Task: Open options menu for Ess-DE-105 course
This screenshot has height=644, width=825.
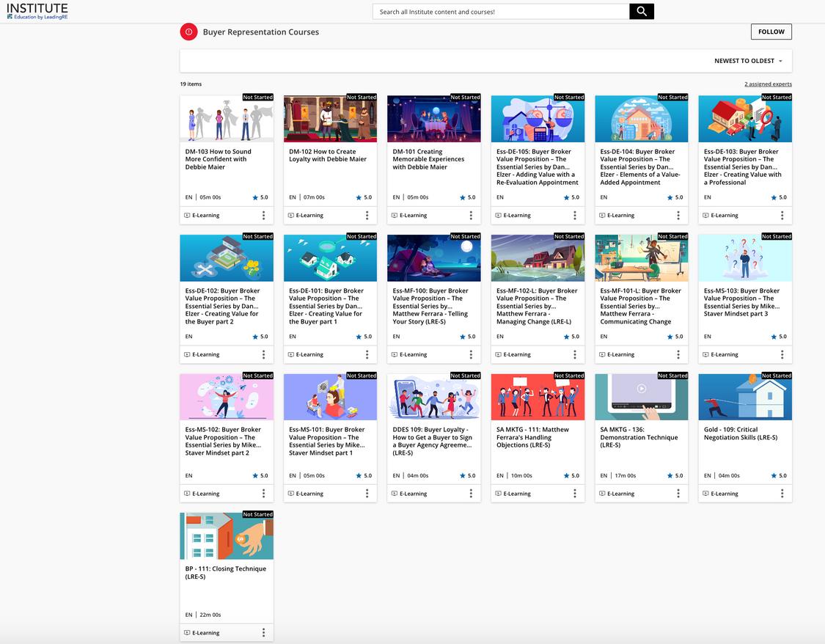Action: [x=574, y=215]
